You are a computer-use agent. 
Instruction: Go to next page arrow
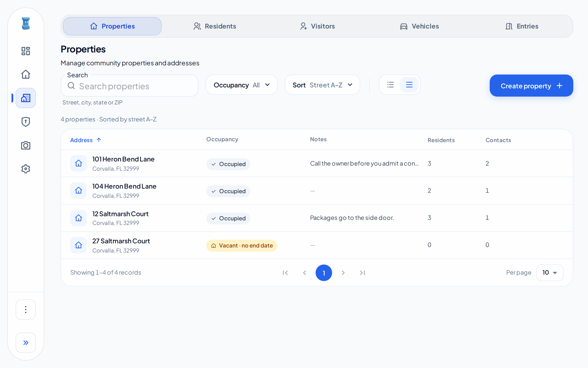343,273
